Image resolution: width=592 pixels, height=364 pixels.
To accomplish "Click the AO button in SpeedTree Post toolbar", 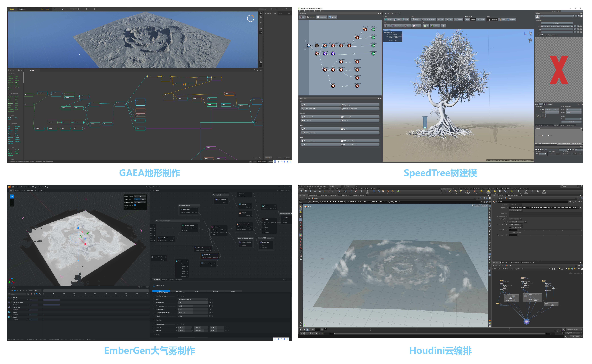I will (426, 26).
